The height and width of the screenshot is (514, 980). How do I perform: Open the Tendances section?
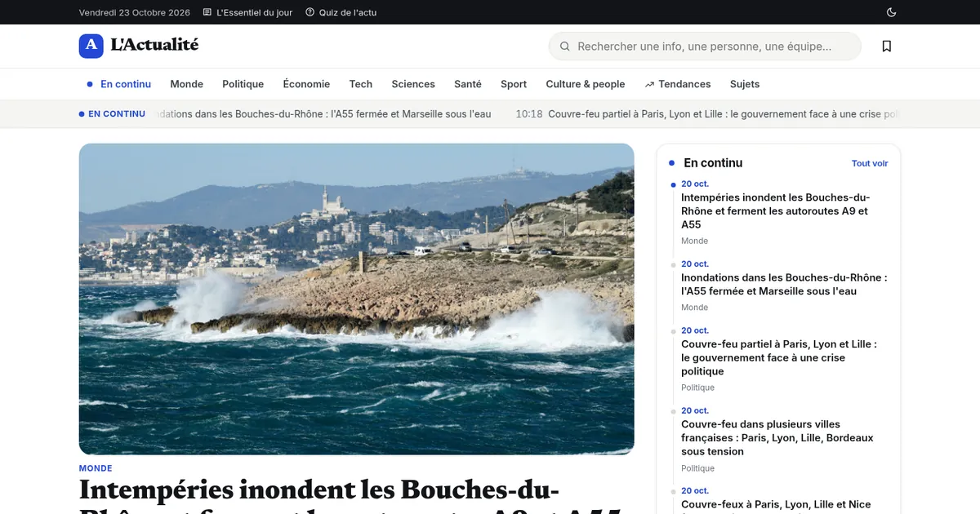tap(677, 84)
